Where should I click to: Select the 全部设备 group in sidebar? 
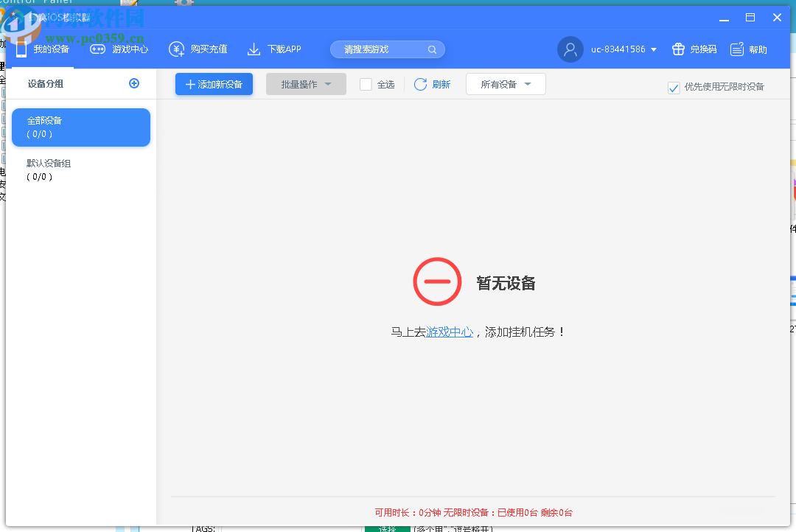[x=80, y=127]
